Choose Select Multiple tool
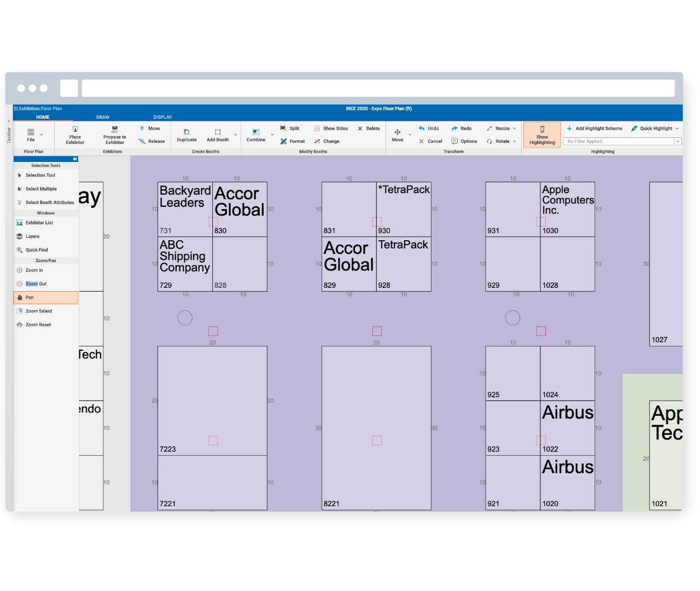Screen dimensions: 700x591 coord(46,189)
